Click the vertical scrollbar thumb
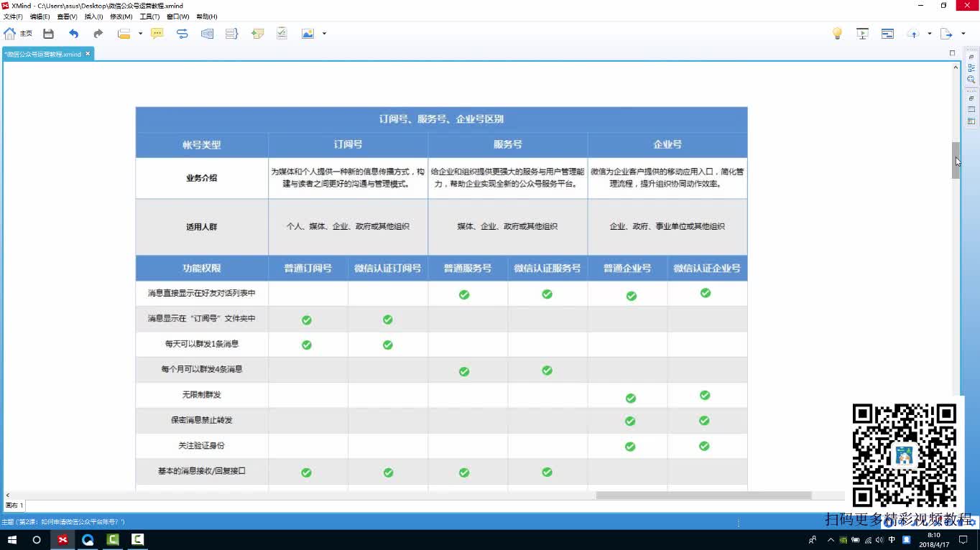This screenshot has width=980, height=550. [956, 158]
